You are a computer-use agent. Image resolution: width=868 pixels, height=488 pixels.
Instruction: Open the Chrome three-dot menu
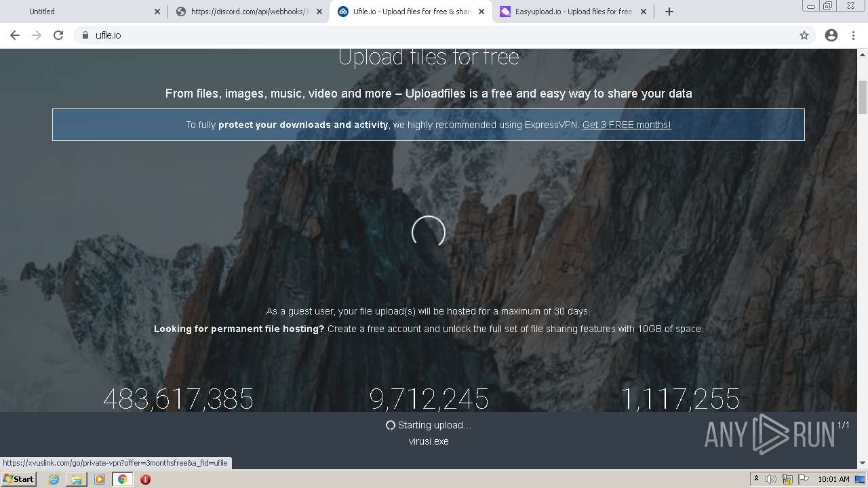853,35
